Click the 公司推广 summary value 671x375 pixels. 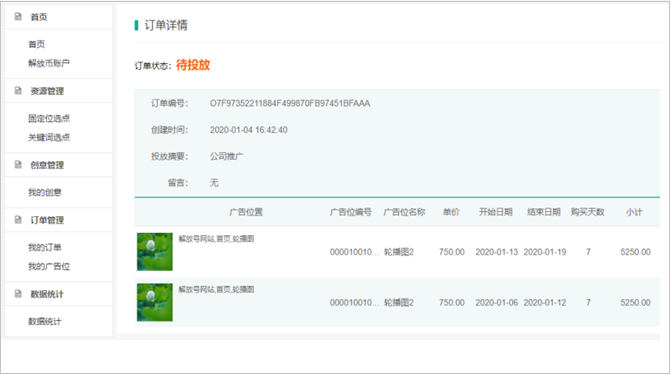(x=226, y=156)
